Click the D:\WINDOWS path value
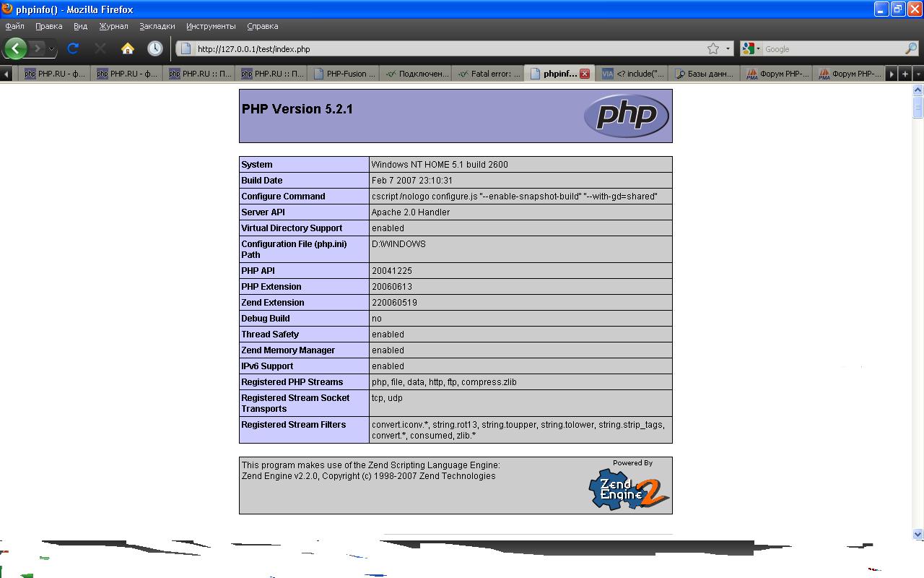924x578 pixels. click(398, 244)
